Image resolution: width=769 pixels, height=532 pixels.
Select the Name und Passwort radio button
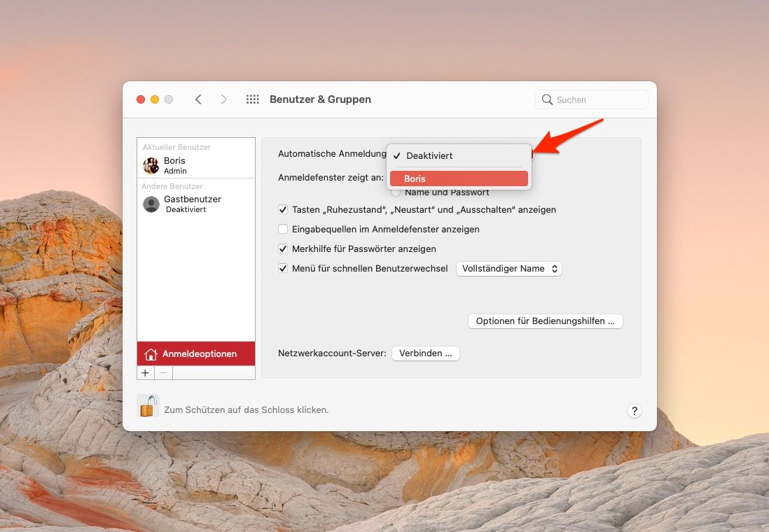[396, 192]
